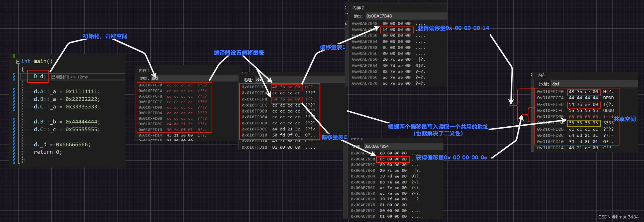The image size is (644, 222).
Task: Click row 0x010FFCF4 '44 44 44 44 DDDD'
Action: [575, 98]
